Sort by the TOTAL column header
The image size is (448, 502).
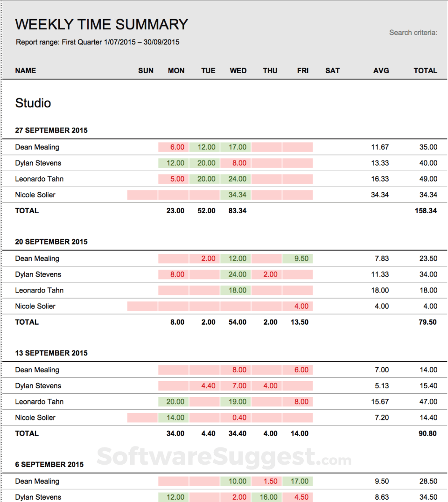pos(425,70)
